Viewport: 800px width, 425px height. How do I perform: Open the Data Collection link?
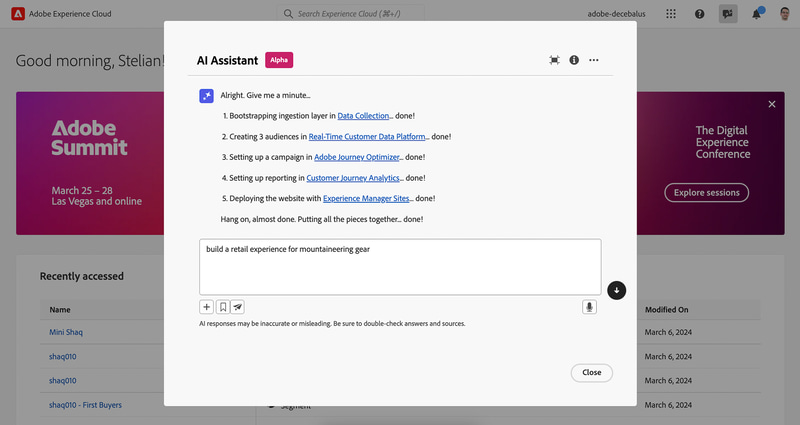point(363,116)
